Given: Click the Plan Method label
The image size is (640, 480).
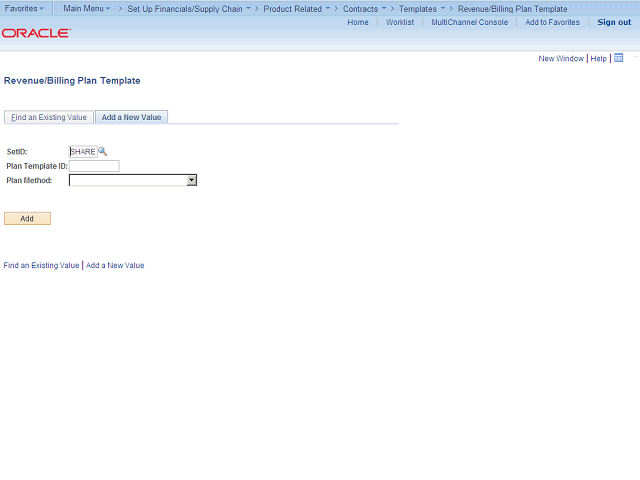Looking at the screenshot, I should coord(29,180).
